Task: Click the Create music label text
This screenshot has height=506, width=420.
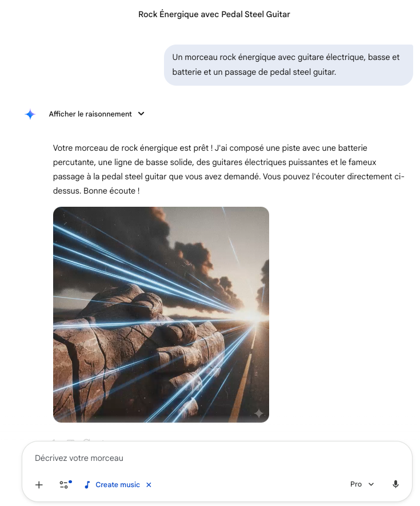Action: click(x=118, y=485)
